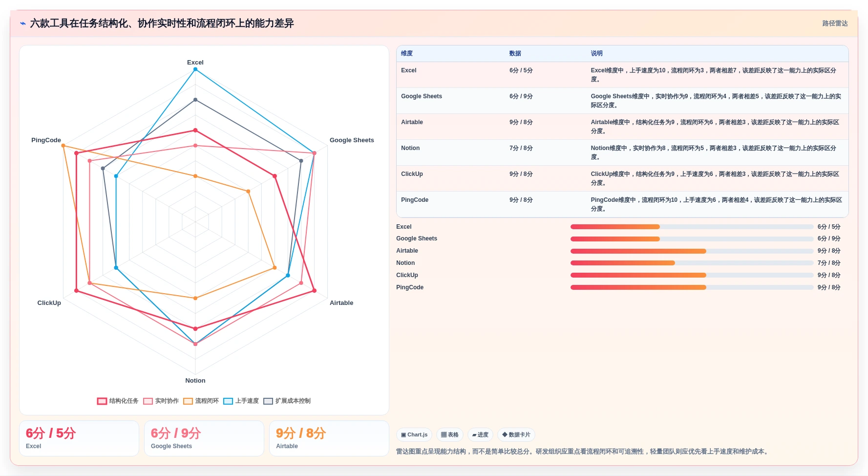This screenshot has width=868, height=476.
Task: Click the 数据卡片 tag chip
Action: 516,434
